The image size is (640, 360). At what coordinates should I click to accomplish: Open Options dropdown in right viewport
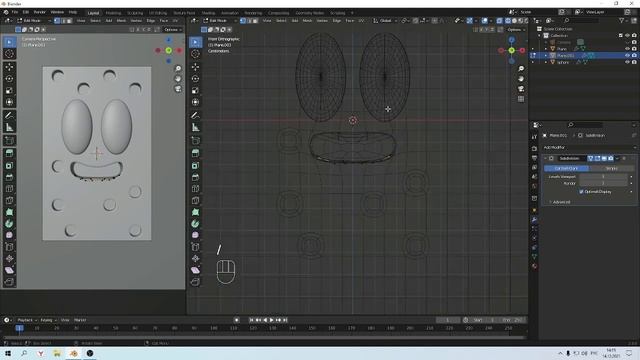(x=516, y=30)
